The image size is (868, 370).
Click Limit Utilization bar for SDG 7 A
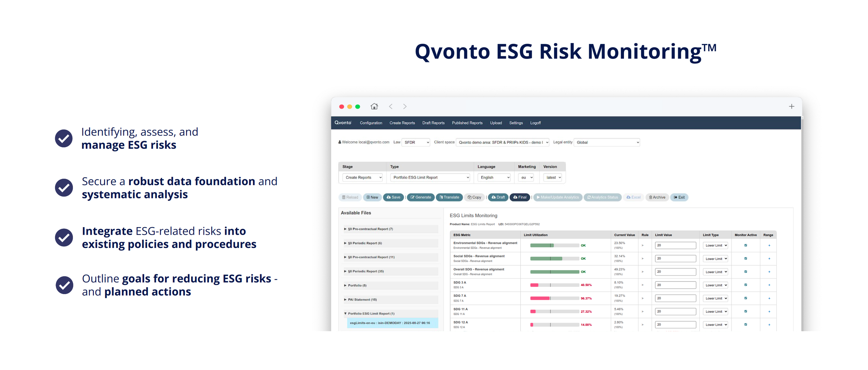click(554, 298)
